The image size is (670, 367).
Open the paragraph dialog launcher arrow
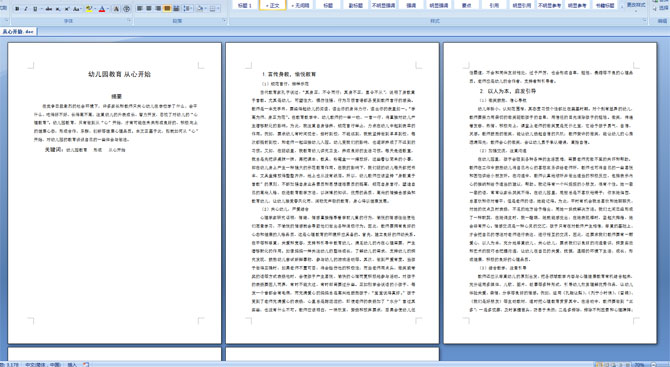click(224, 21)
